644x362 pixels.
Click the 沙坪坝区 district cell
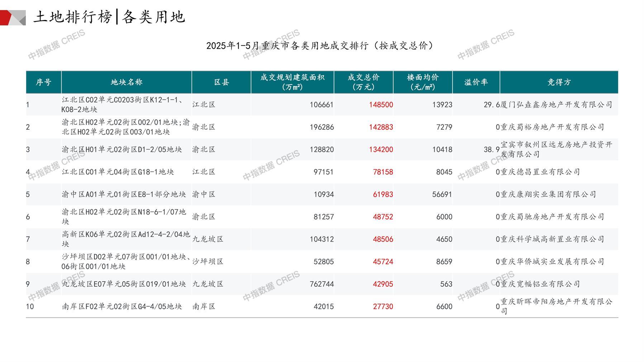(208, 262)
